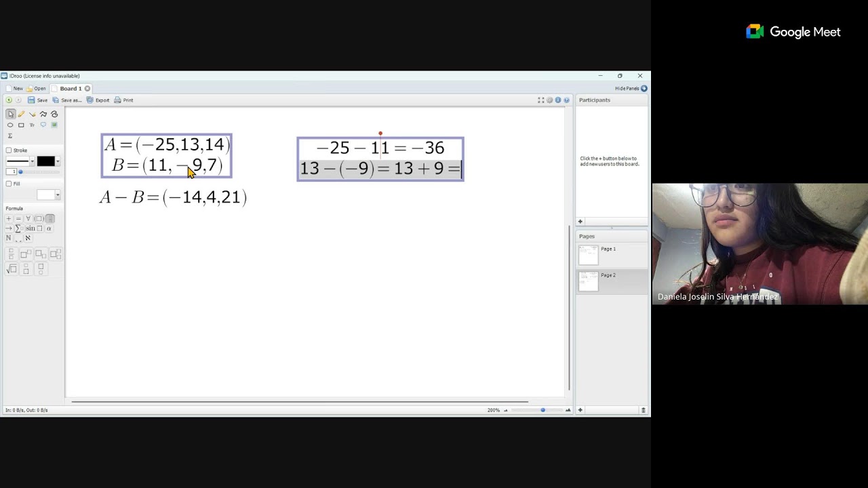The width and height of the screenshot is (868, 488).
Task: Delete page with trash icon
Action: coord(644,410)
